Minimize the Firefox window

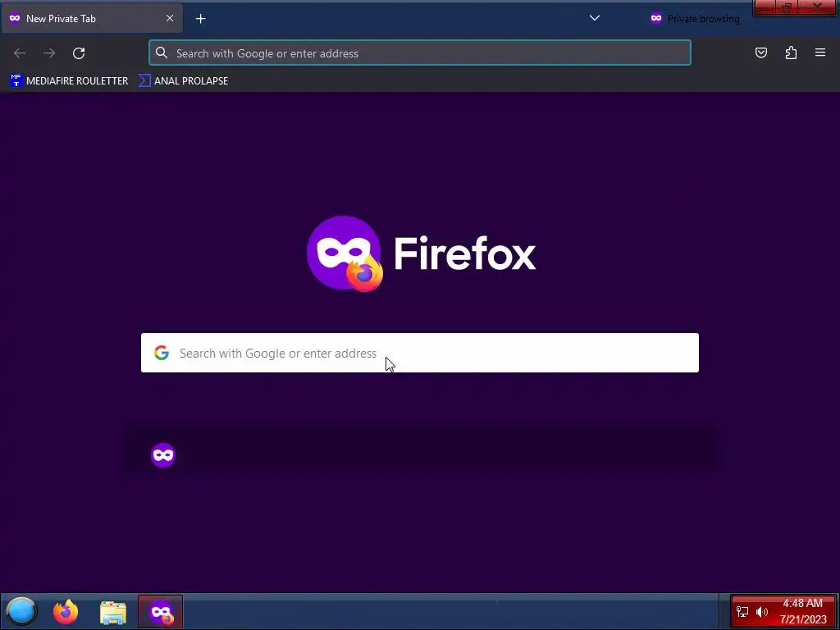765,7
